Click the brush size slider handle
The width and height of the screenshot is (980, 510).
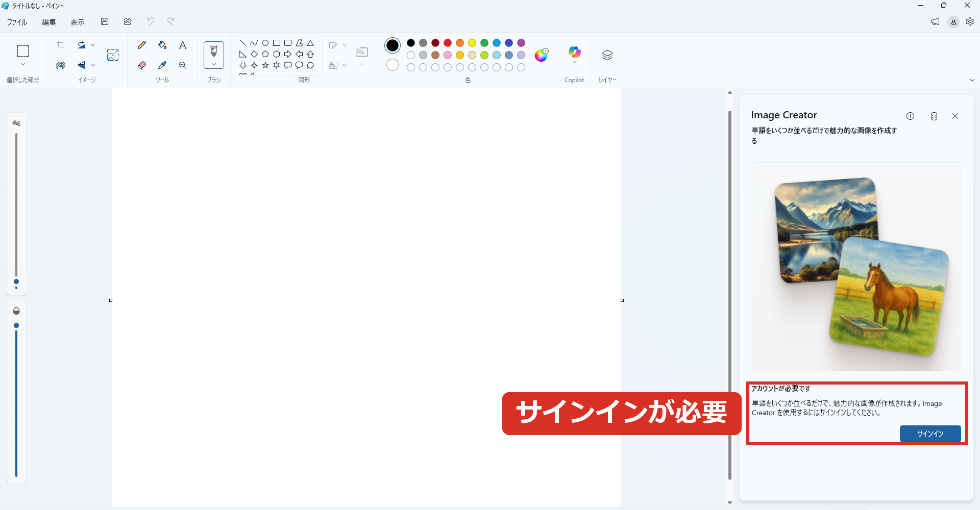point(16,282)
